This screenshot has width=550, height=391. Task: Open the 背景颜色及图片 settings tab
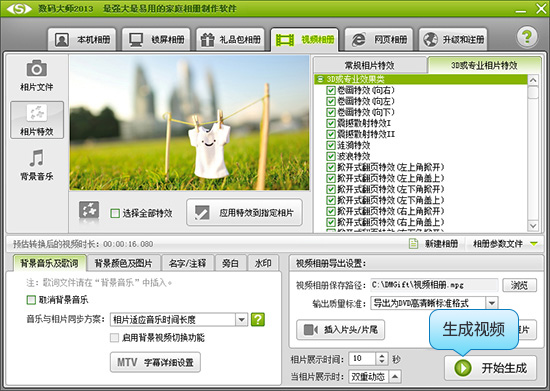(123, 263)
